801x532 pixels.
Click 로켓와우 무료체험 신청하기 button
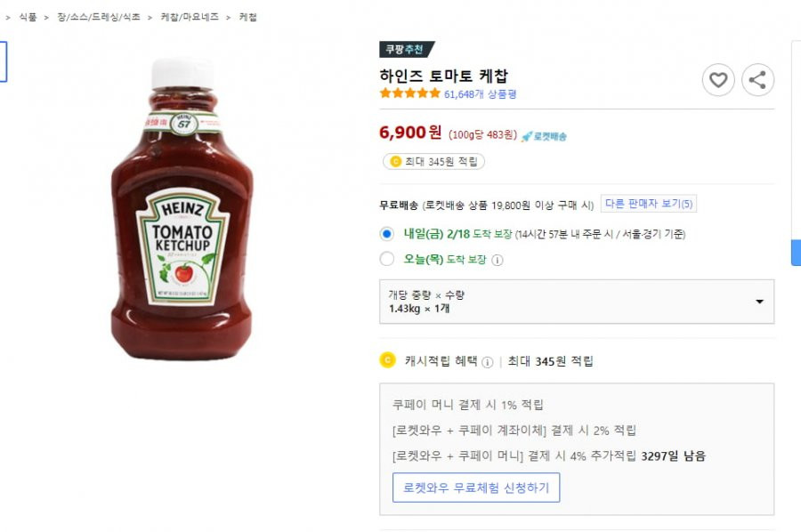pos(476,488)
